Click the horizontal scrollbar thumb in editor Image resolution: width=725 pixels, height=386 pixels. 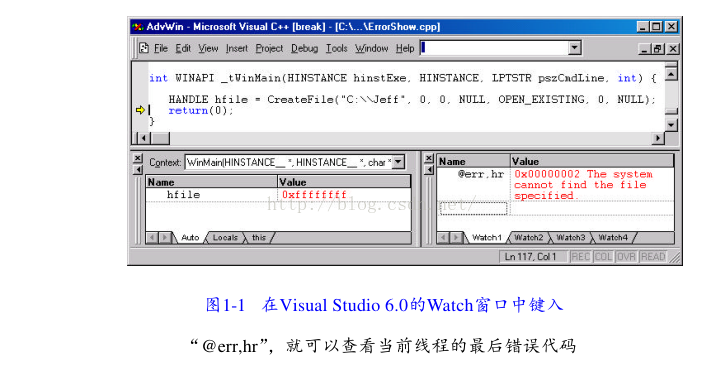[x=160, y=138]
